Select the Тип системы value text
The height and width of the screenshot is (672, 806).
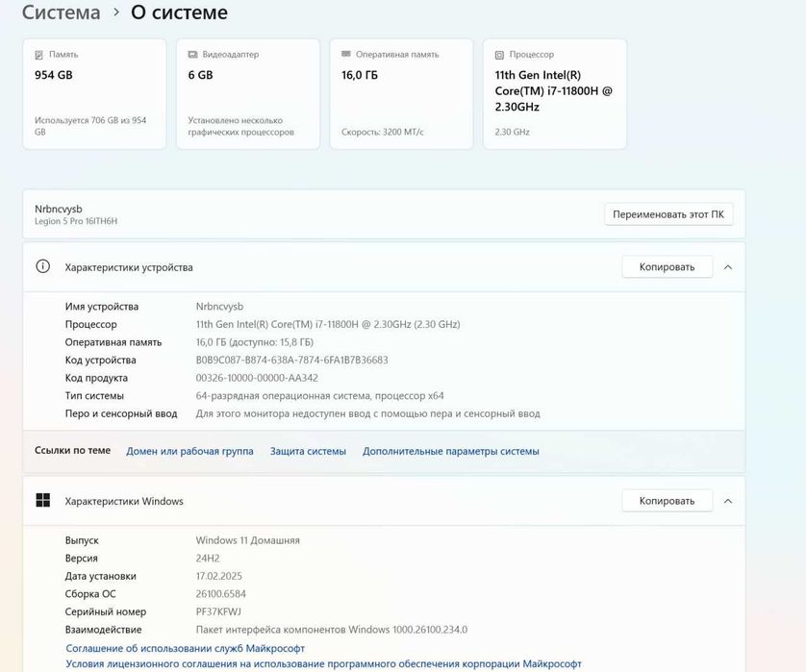click(319, 395)
